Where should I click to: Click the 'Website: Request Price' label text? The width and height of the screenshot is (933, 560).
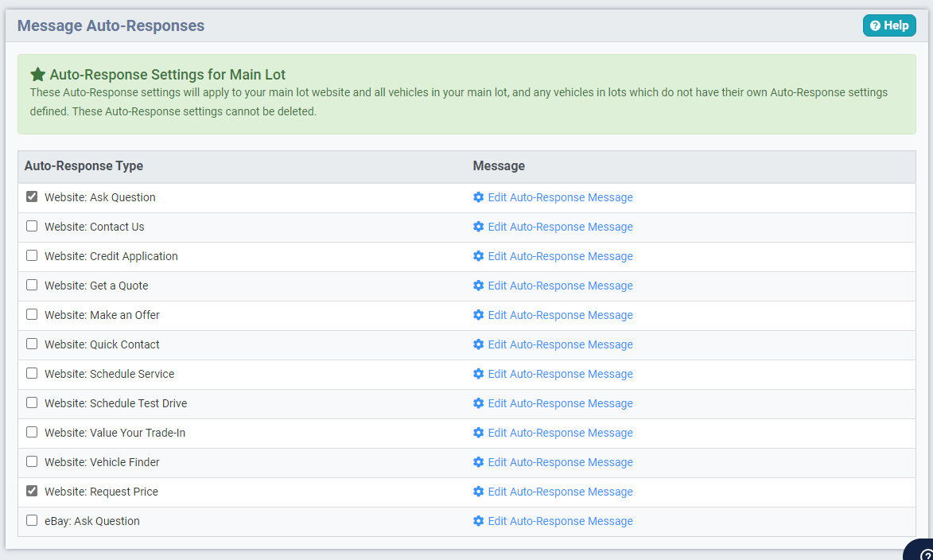(x=101, y=492)
